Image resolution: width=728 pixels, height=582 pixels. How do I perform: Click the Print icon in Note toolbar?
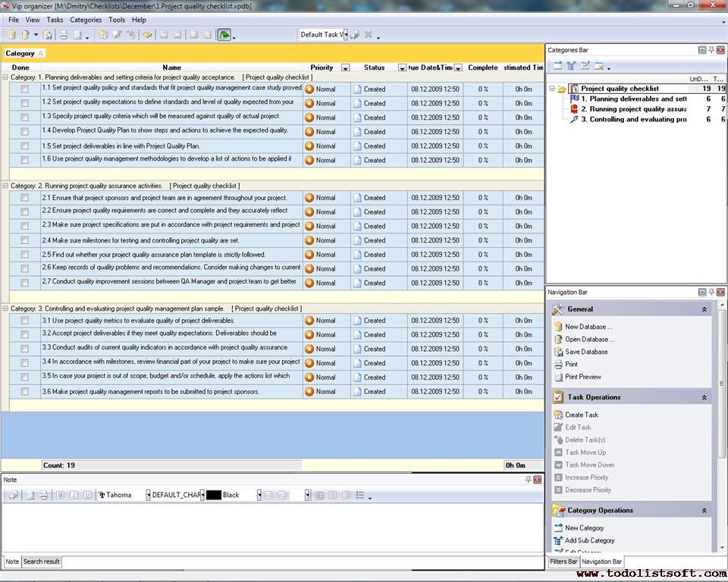[x=44, y=495]
